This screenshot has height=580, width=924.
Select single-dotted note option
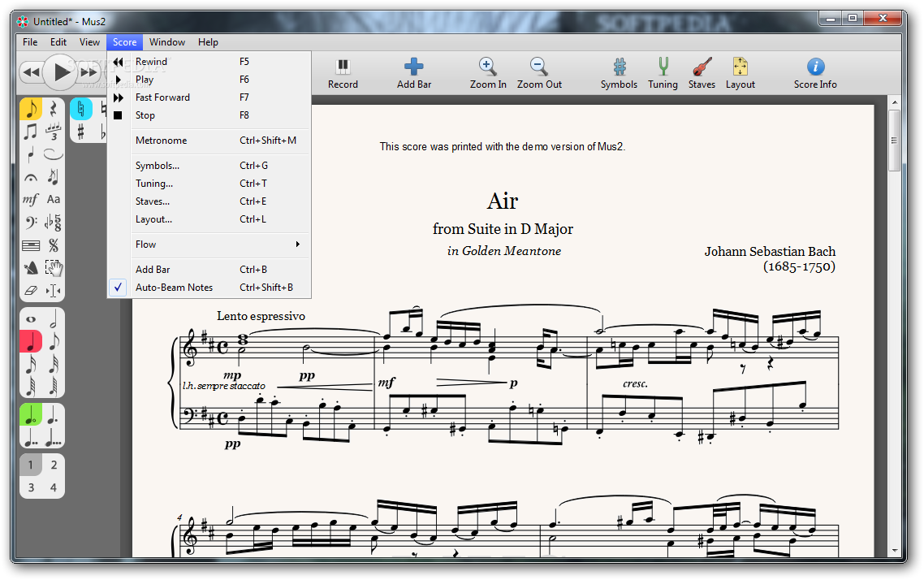[53, 414]
